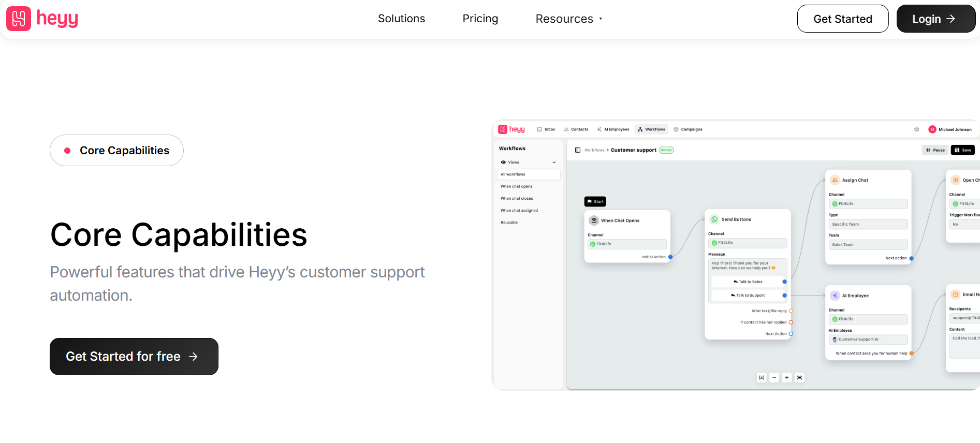Zoom in the canvas with plus button

(787, 378)
